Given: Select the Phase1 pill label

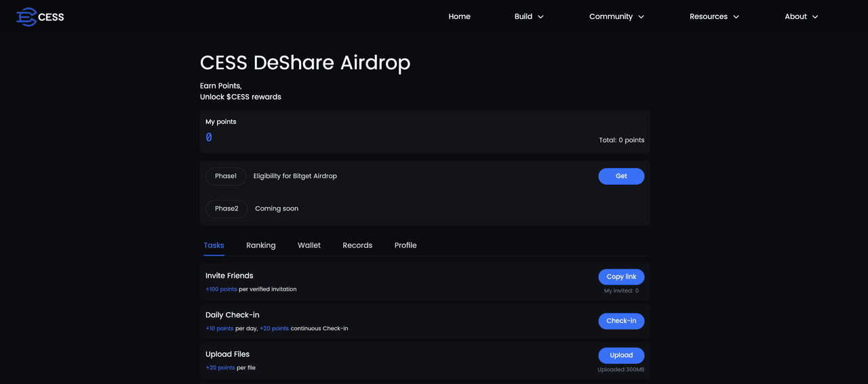Looking at the screenshot, I should pos(226,176).
